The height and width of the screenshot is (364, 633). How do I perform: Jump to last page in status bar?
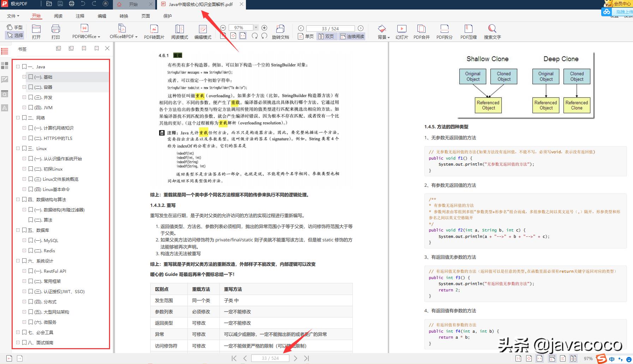[x=307, y=358]
